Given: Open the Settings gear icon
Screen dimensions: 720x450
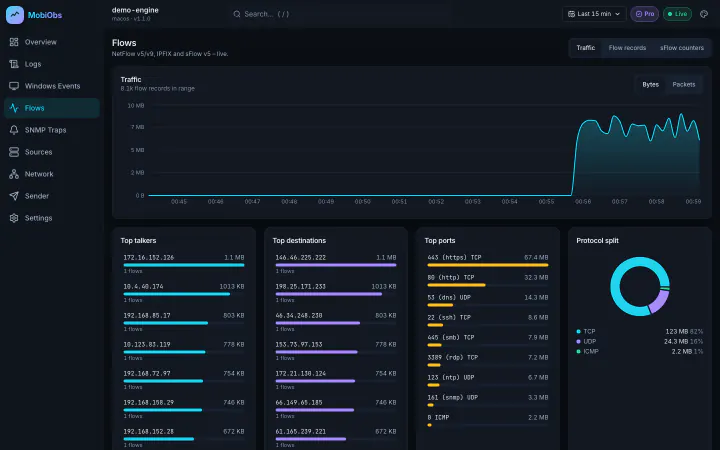Looking at the screenshot, I should tap(14, 218).
